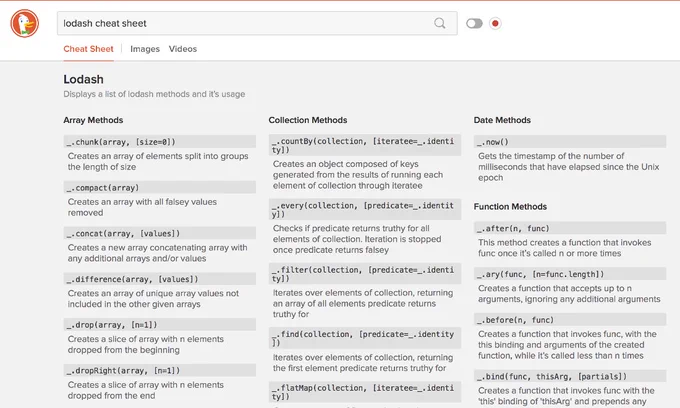Select the _.countBy(collection code row
Image resolution: width=680 pixels, height=408 pixels.
tap(365, 145)
